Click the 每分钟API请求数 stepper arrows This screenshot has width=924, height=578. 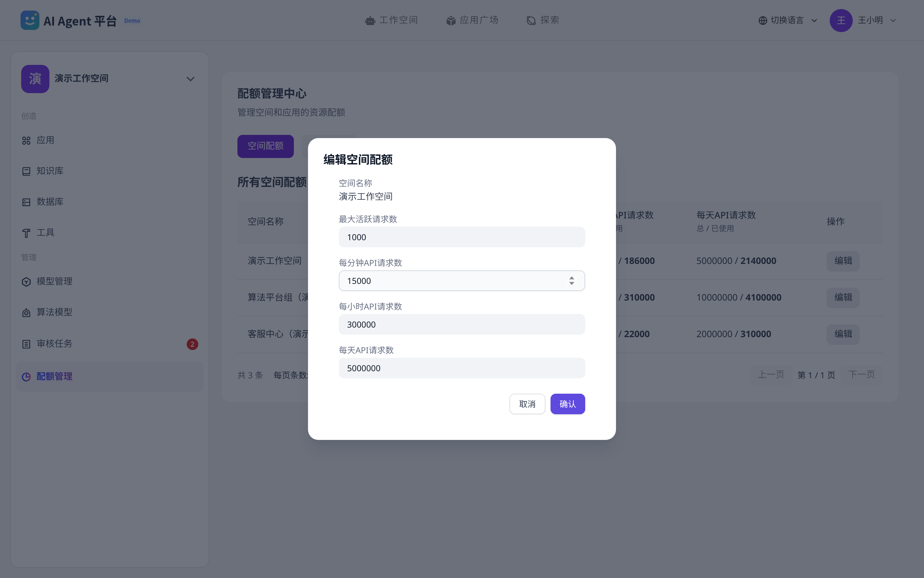(572, 281)
